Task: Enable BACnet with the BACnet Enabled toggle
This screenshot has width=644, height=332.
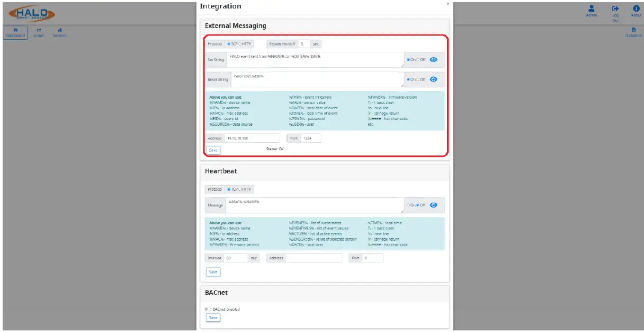Action: pos(209,309)
